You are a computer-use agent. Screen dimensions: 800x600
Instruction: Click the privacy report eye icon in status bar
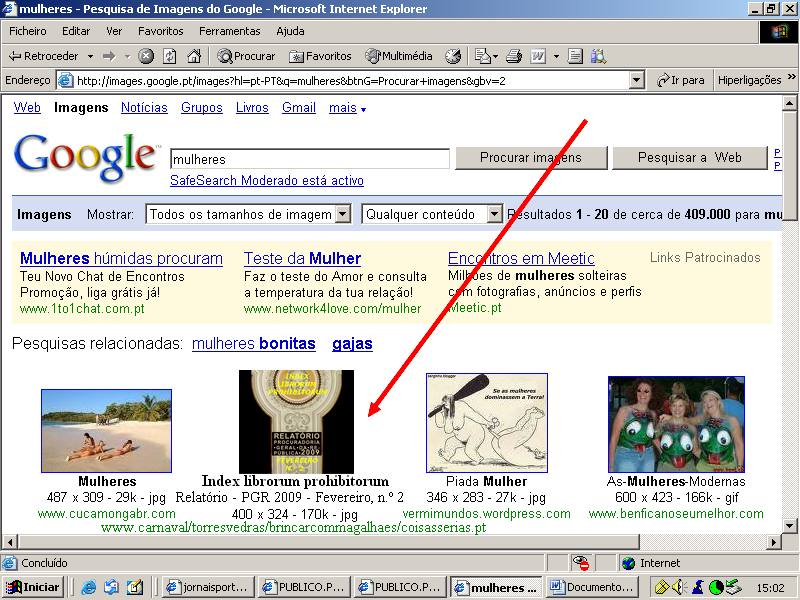[581, 563]
